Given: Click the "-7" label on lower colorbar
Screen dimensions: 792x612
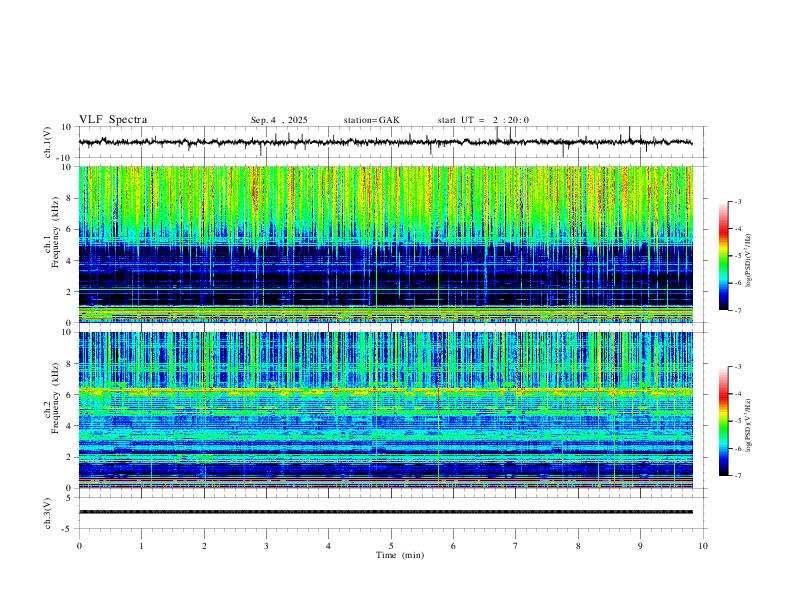Looking at the screenshot, I should click(737, 475).
